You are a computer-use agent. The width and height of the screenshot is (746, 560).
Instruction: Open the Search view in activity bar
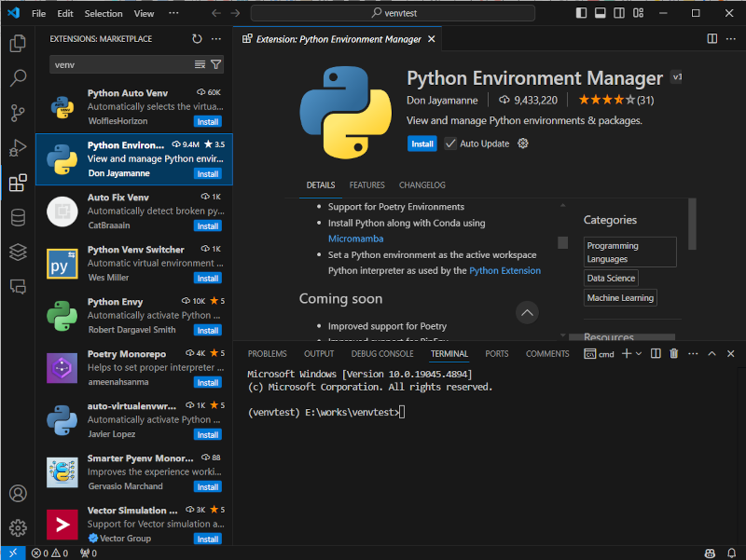(18, 78)
